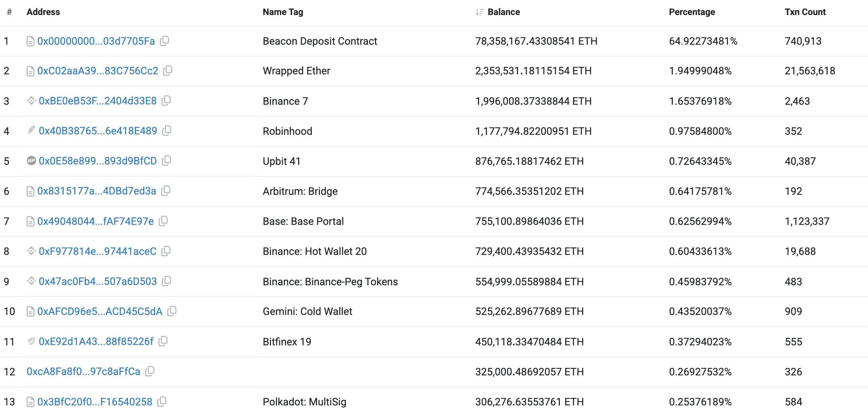This screenshot has height=414, width=868.
Task: Copy the Gemini Cold Wallet address
Action: pyautogui.click(x=172, y=311)
